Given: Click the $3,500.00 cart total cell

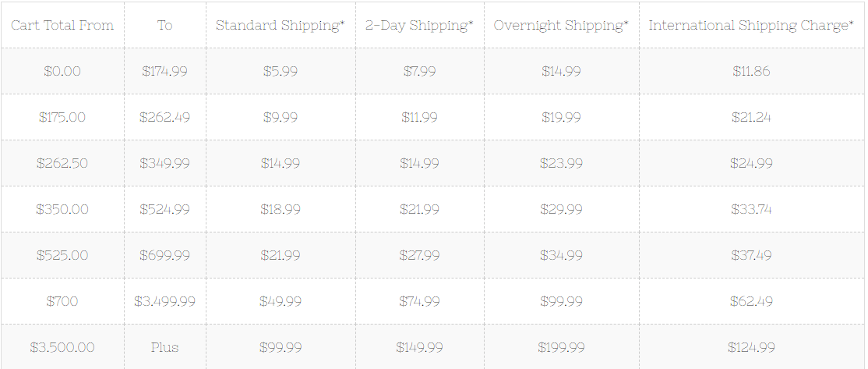Looking at the screenshot, I should pos(62,347).
